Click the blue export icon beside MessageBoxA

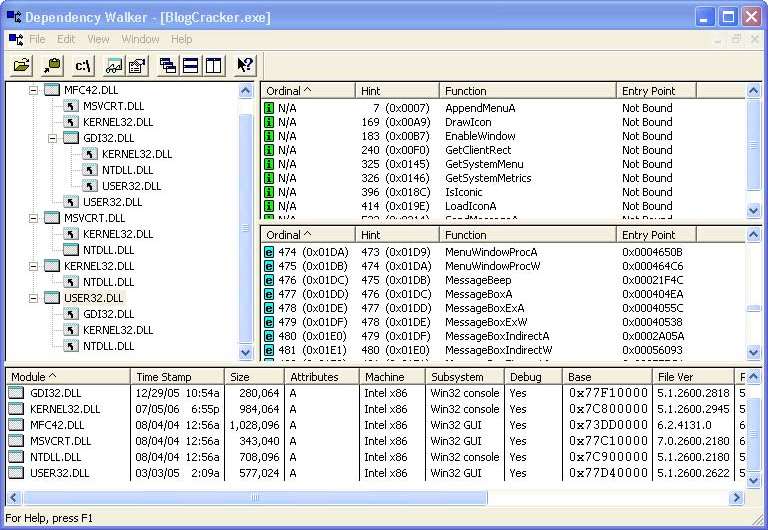click(x=269, y=294)
